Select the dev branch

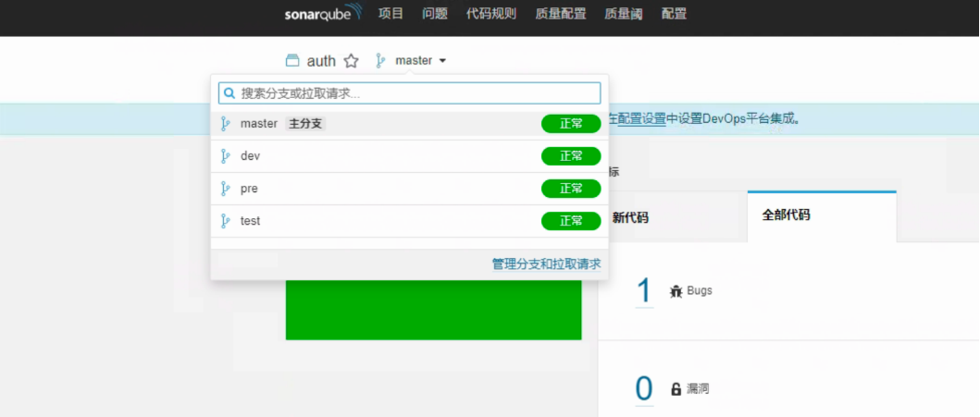point(409,156)
